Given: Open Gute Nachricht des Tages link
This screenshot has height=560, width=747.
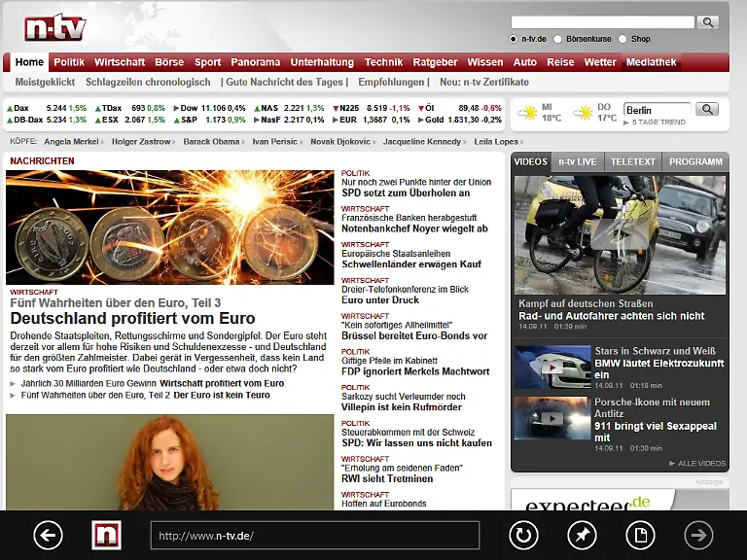Looking at the screenshot, I should pos(284,82).
